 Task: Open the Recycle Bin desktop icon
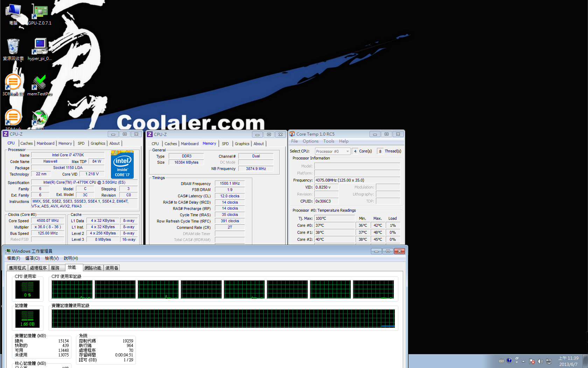[13, 49]
